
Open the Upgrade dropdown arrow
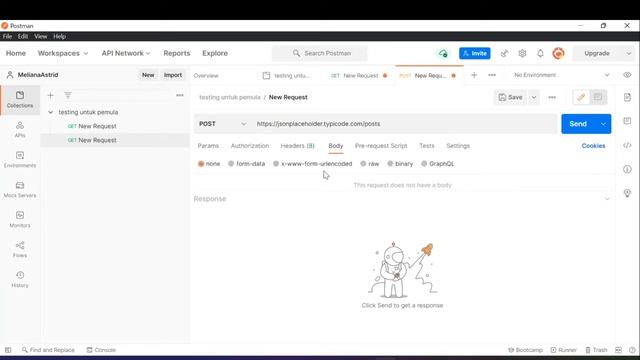click(629, 53)
